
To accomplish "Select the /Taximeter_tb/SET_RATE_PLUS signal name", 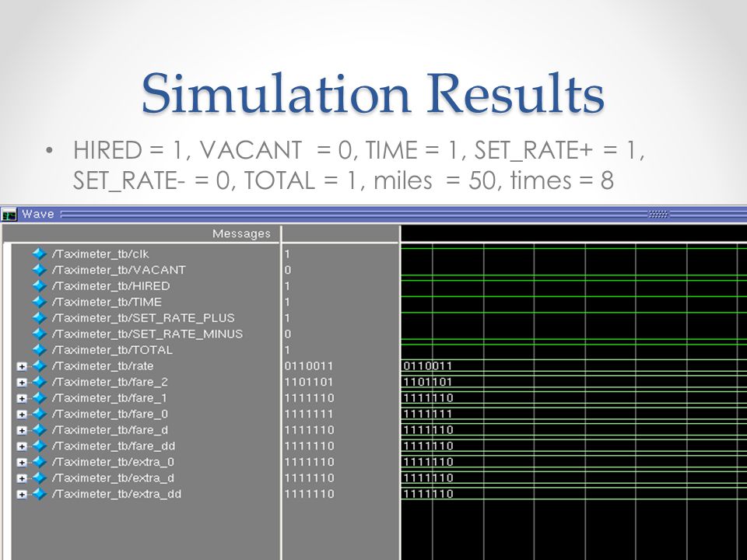I will tap(143, 317).
